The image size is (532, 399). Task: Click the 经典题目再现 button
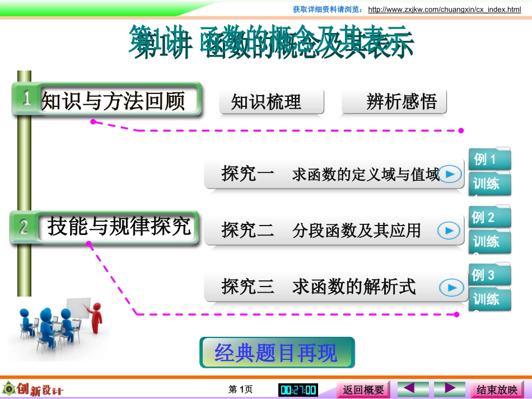pos(277,353)
